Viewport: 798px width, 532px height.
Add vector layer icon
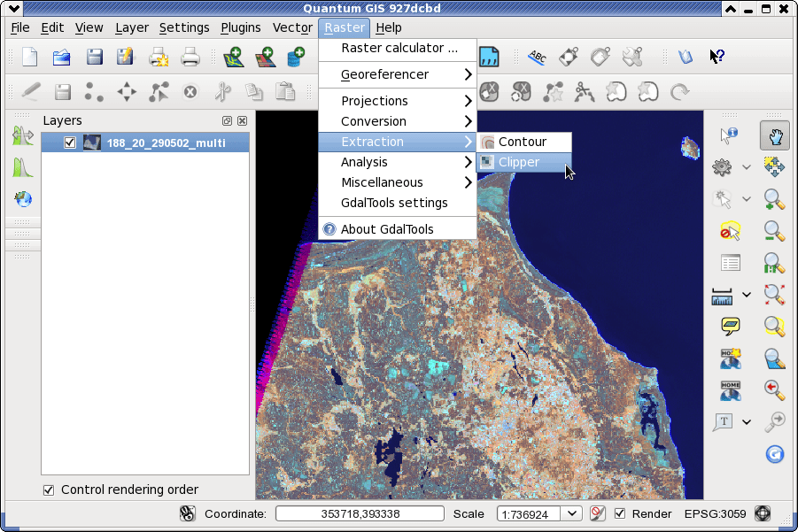point(233,57)
